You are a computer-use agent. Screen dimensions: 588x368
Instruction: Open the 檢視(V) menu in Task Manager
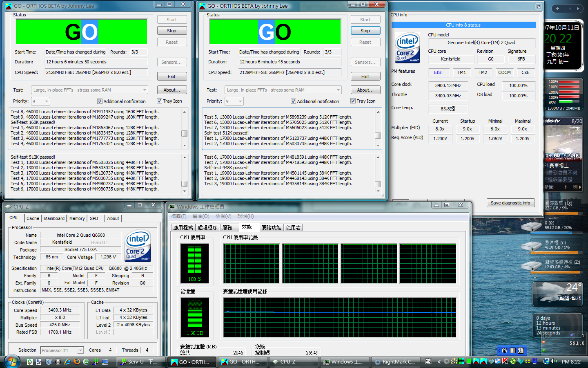tap(223, 216)
